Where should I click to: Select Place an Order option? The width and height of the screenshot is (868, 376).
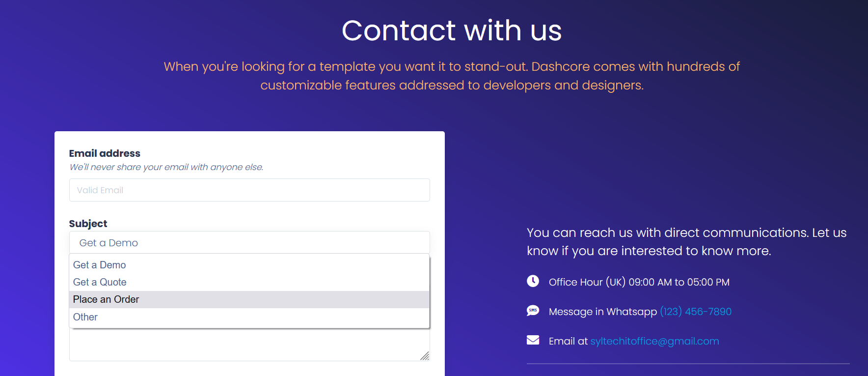[x=106, y=299]
